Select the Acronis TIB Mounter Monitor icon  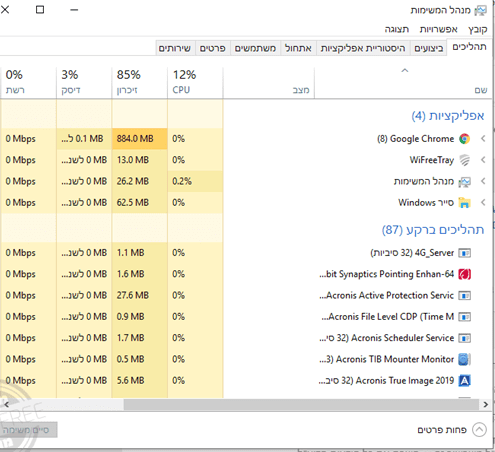click(x=465, y=359)
